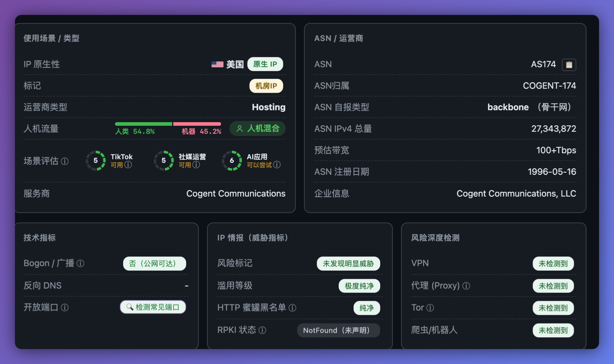
Task: Click the AI应用 score 6 ring
Action: [x=232, y=161]
